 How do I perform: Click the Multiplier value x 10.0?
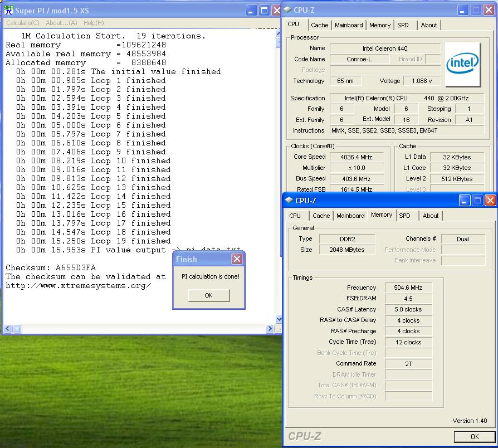(x=357, y=168)
